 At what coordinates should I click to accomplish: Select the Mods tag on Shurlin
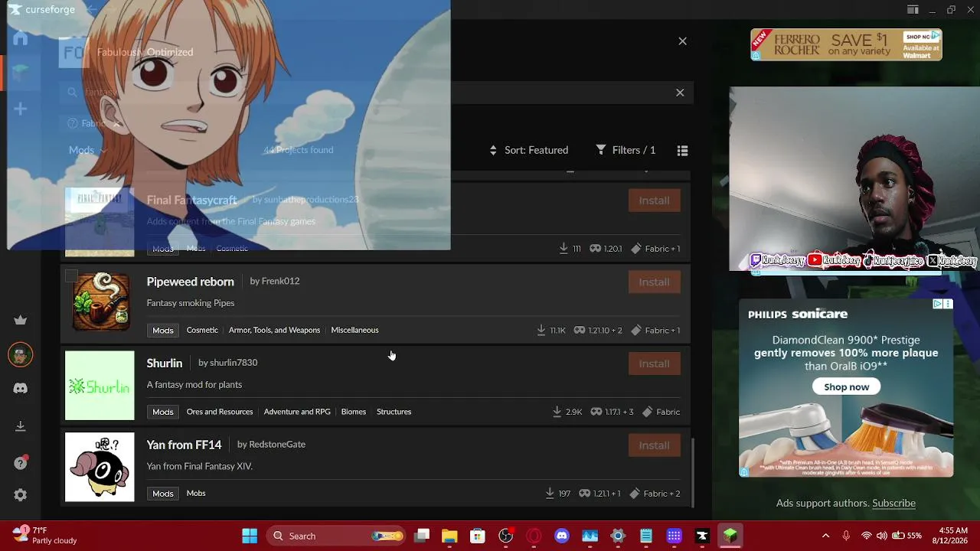(x=163, y=412)
